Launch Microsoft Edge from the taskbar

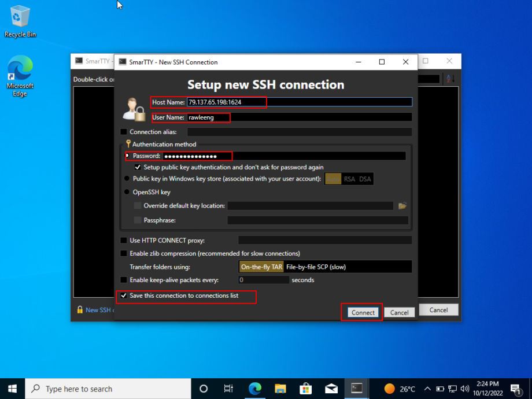tap(255, 389)
